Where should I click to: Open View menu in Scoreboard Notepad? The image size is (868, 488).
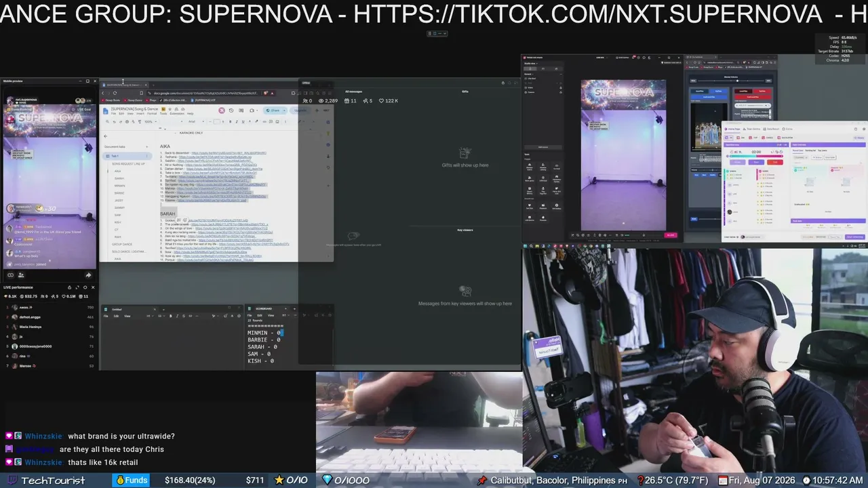point(271,316)
